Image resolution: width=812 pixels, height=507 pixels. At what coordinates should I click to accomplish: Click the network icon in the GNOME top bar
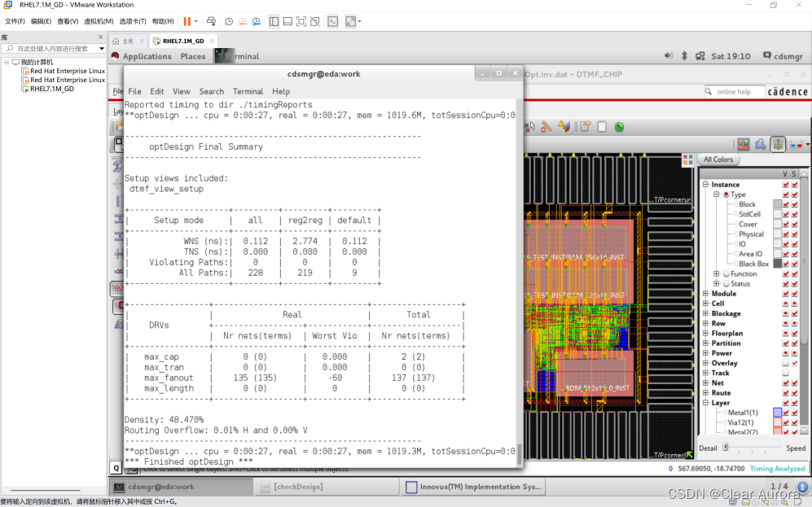click(x=700, y=56)
